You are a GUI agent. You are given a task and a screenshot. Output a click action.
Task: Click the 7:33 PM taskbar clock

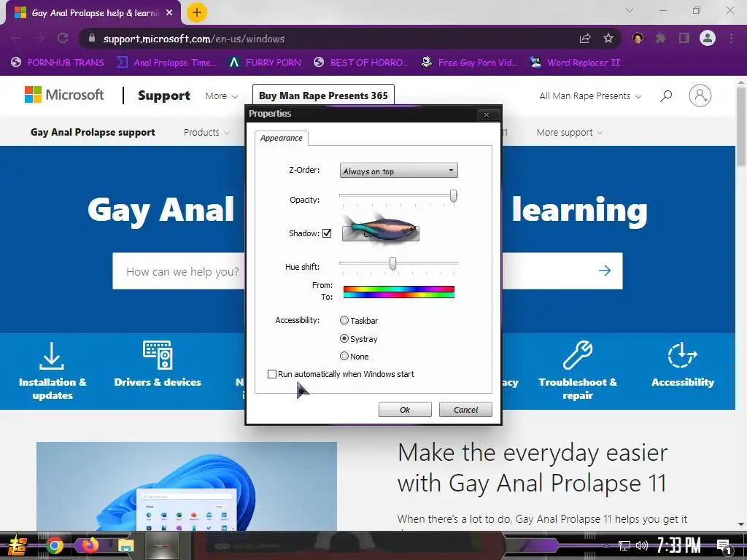(679, 545)
